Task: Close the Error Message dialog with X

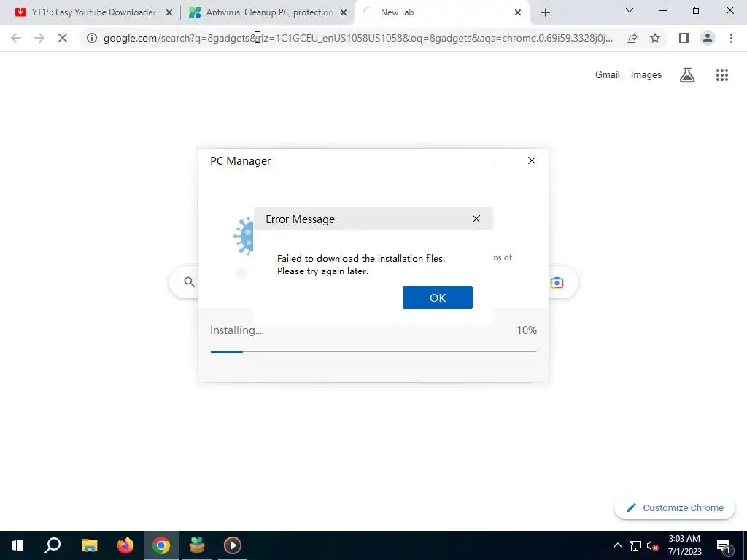Action: [x=476, y=219]
